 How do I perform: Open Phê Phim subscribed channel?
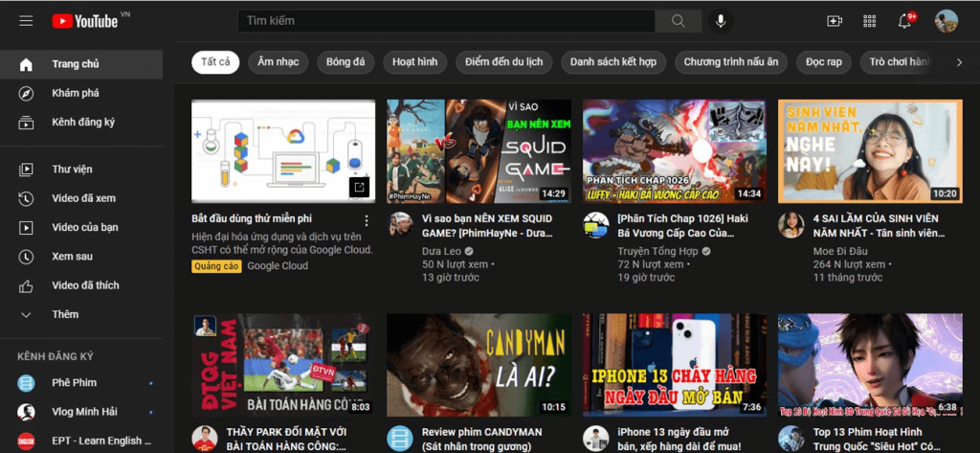(x=81, y=382)
